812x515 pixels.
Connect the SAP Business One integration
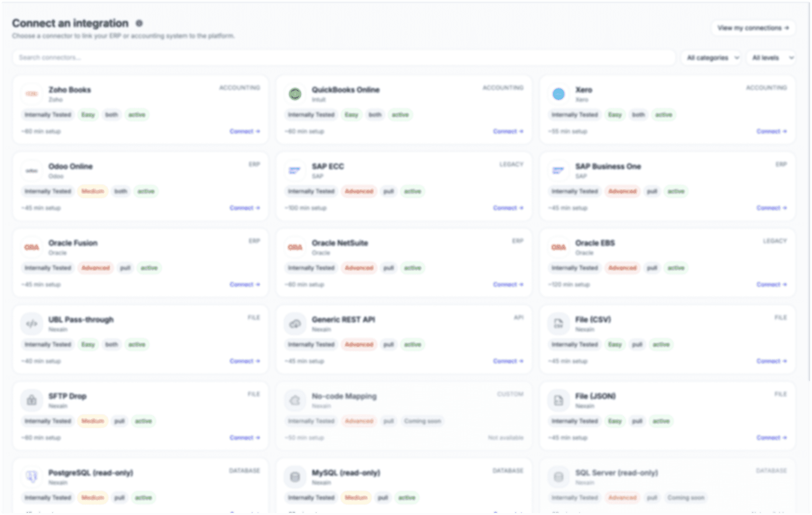[771, 208]
